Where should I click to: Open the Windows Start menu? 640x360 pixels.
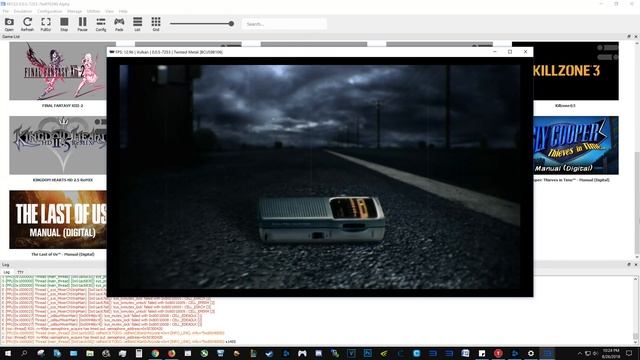coord(8,353)
